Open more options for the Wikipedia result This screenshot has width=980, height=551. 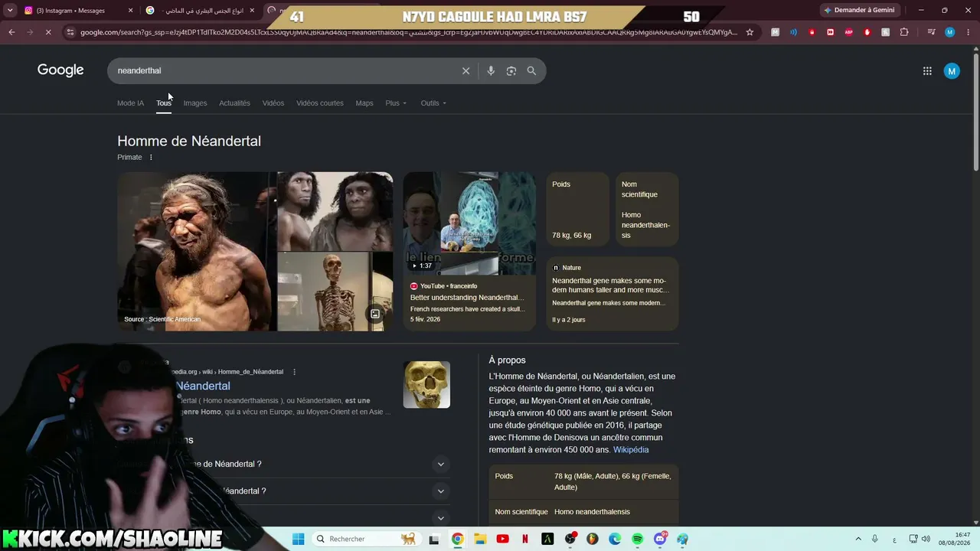click(294, 372)
